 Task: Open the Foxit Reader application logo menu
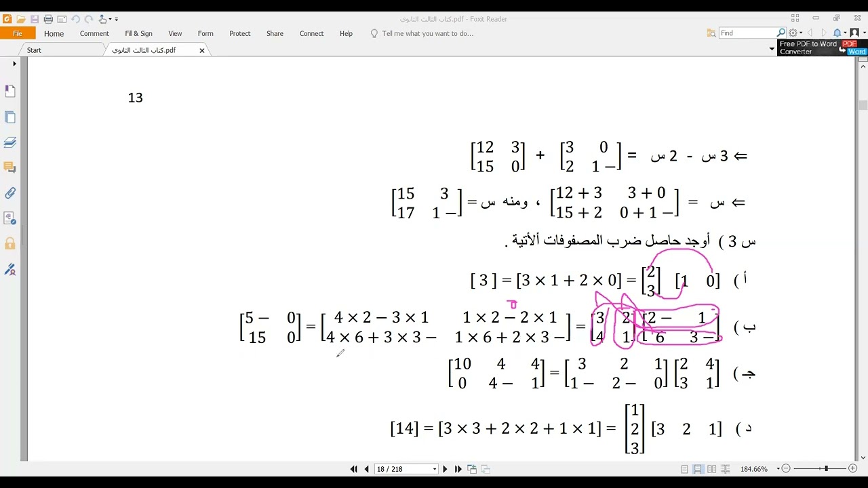(7, 19)
